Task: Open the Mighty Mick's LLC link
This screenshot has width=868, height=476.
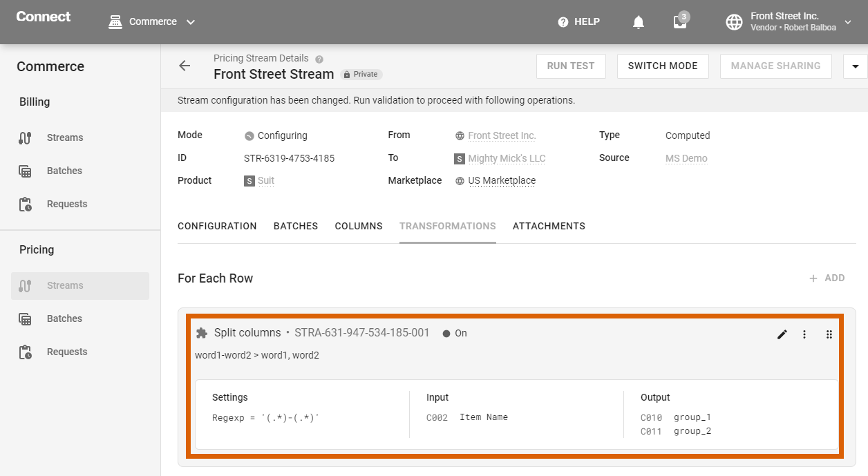Action: tap(507, 158)
